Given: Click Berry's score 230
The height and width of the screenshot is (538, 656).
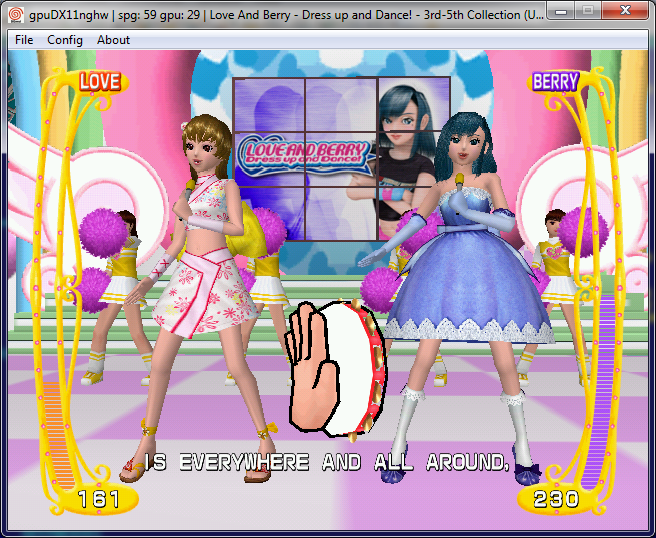Looking at the screenshot, I should click(x=556, y=499).
